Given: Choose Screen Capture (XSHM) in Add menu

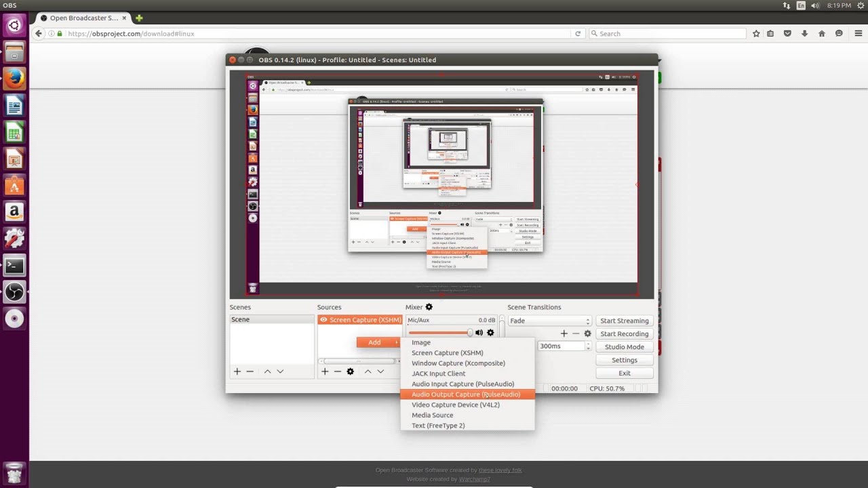Looking at the screenshot, I should (468, 352).
